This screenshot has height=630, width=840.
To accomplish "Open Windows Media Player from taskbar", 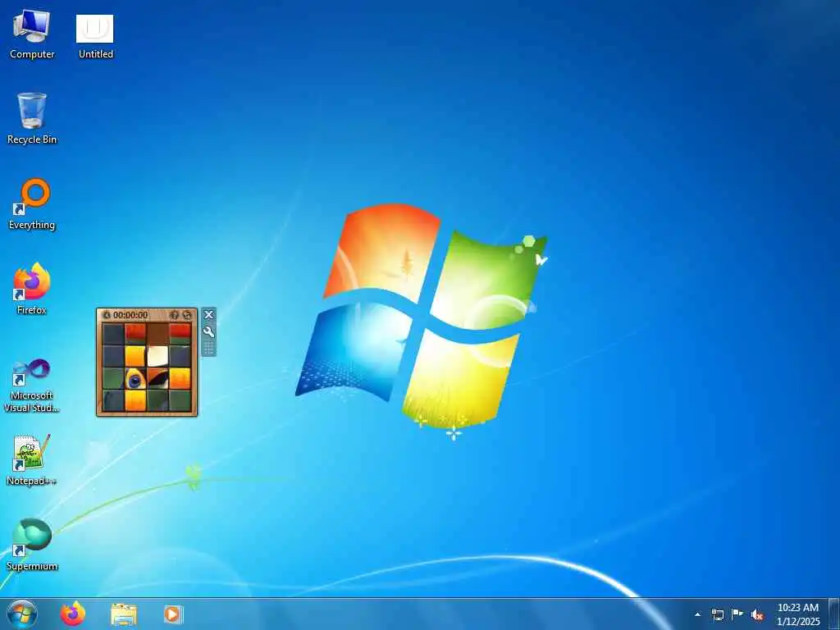I will pos(173,614).
